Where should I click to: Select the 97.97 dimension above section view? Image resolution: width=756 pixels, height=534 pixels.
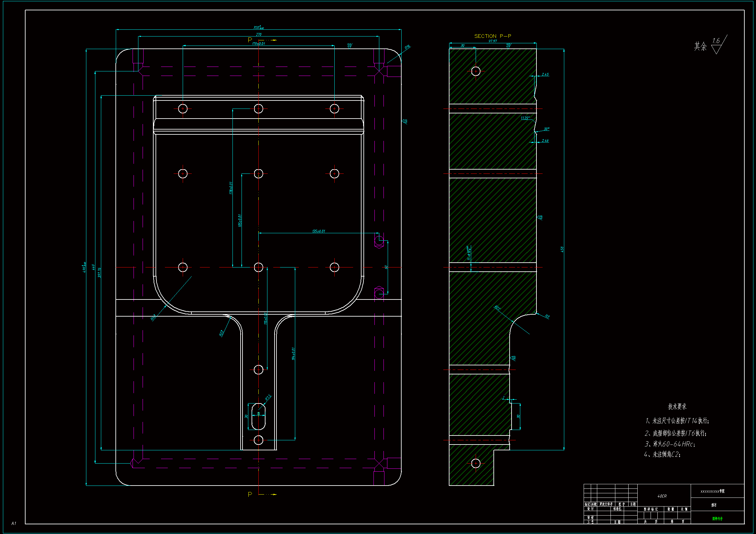coord(492,41)
